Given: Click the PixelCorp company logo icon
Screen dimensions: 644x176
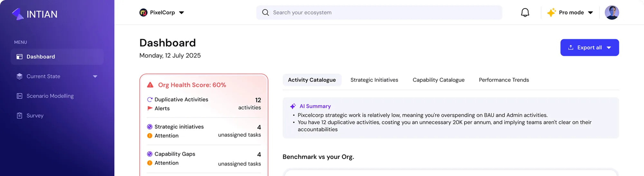Looking at the screenshot, I should pos(143,13).
